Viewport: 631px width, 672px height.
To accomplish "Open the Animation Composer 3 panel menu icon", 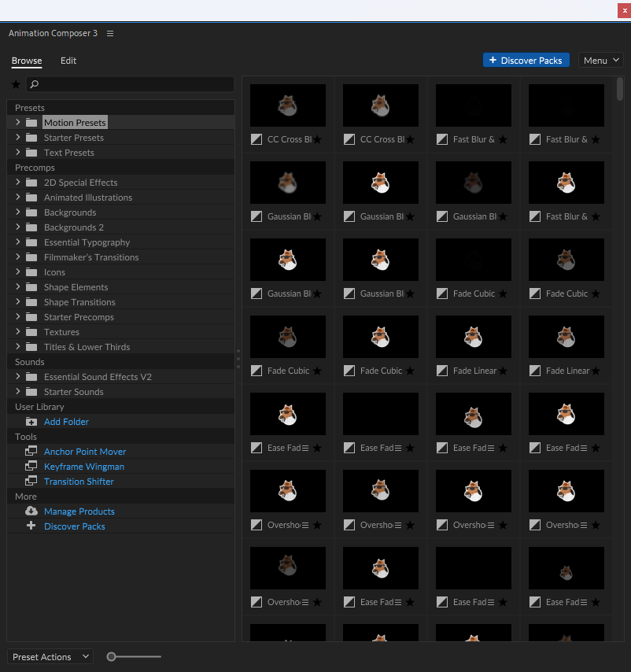I will pos(110,33).
